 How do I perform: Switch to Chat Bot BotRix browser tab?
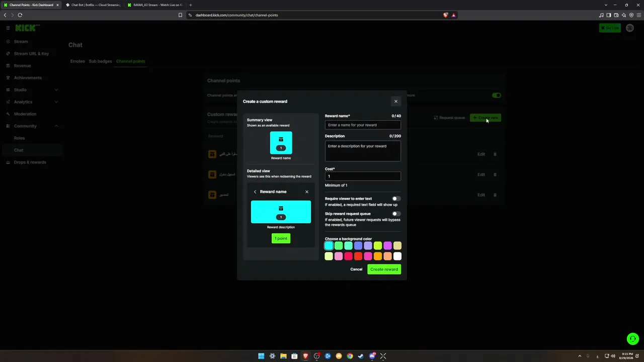[x=93, y=5]
